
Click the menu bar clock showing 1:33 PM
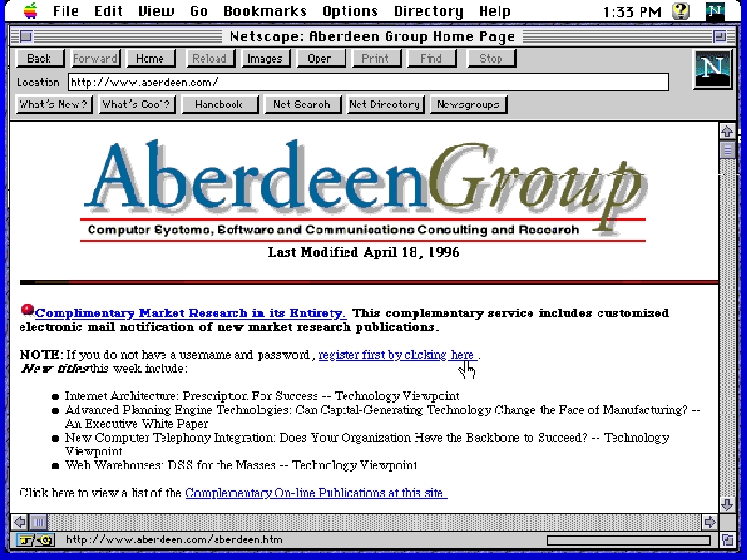(632, 11)
